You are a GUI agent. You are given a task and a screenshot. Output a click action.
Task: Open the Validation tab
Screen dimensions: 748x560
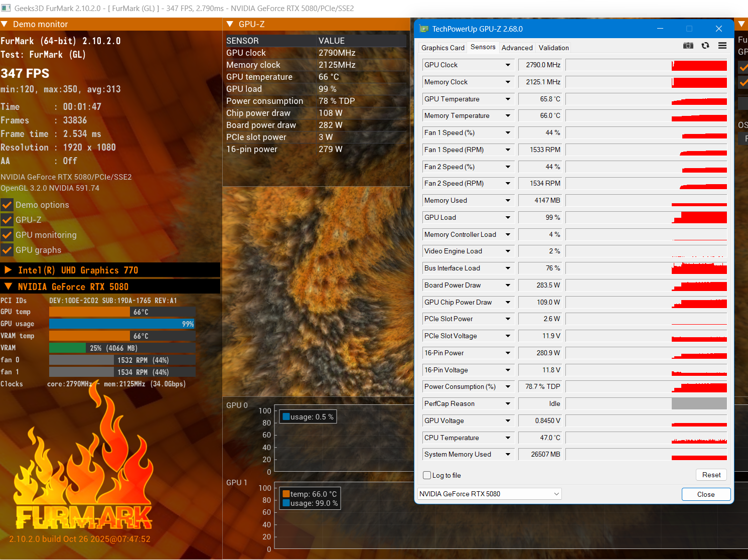click(x=553, y=48)
